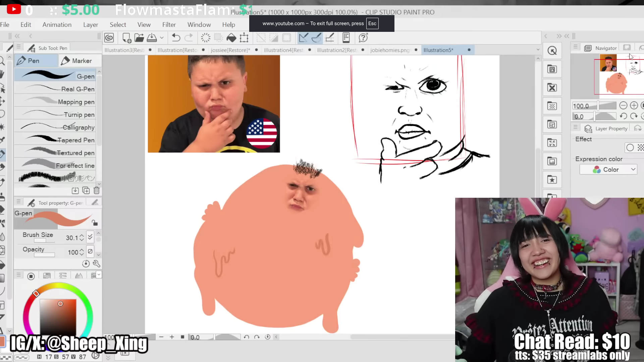
Task: Open Tool property palette menu
Action: coord(19,202)
